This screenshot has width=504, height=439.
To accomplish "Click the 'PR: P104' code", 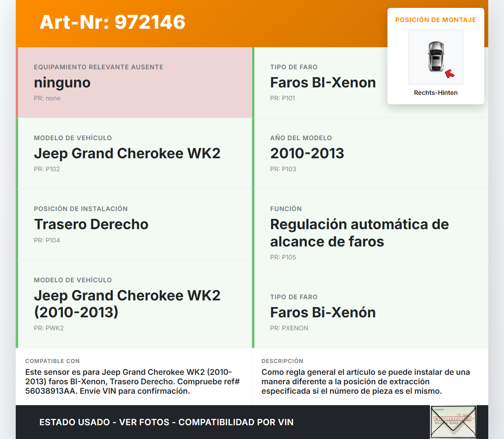I will tap(47, 240).
